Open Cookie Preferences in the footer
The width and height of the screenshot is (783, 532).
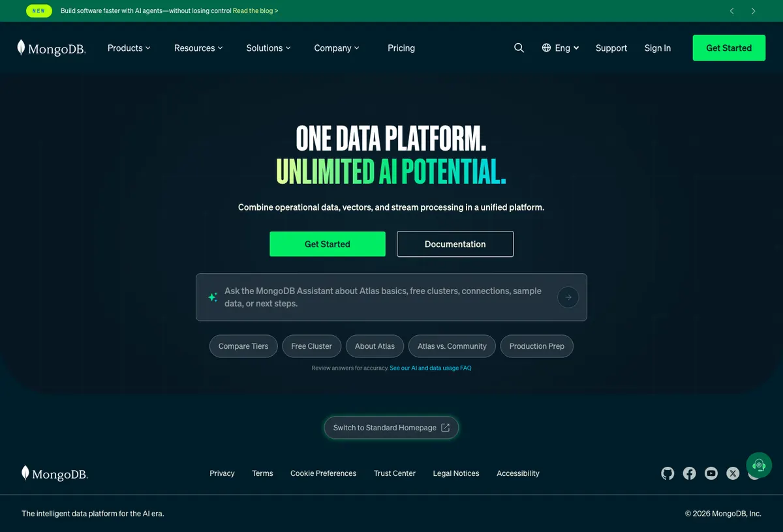324,473
